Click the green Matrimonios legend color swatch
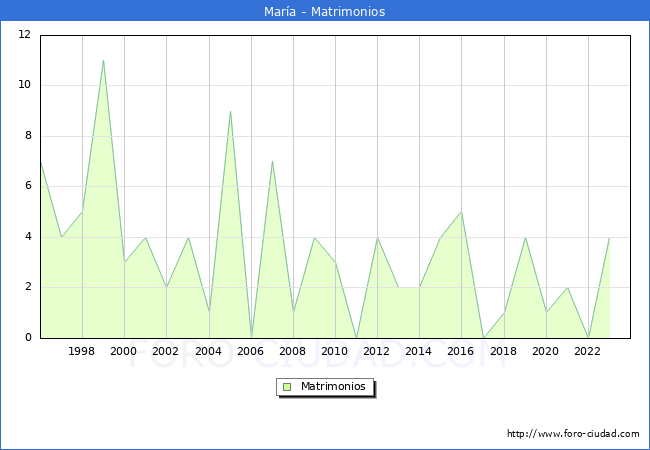Viewport: 650px width, 450px height. coord(287,387)
